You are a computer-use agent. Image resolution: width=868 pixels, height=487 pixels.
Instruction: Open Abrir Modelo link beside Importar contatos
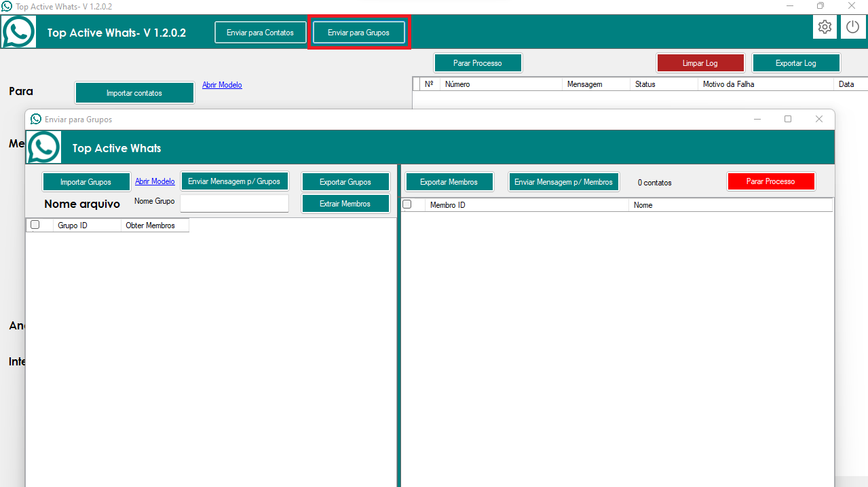click(222, 85)
